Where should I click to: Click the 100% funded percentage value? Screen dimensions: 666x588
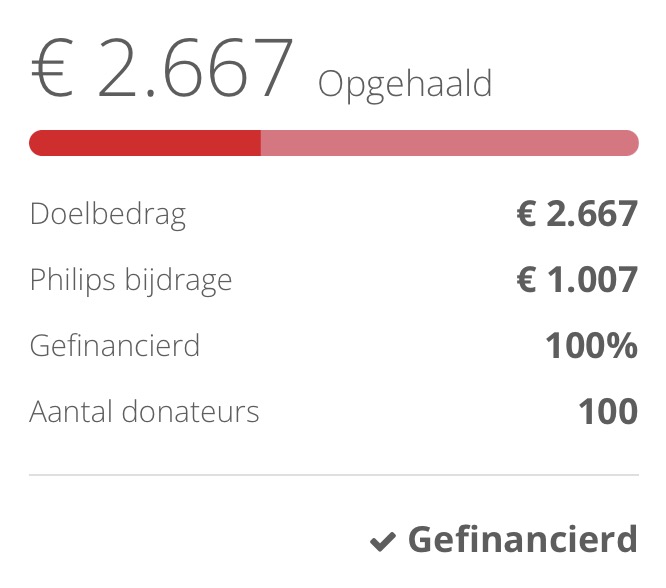pyautogui.click(x=591, y=346)
